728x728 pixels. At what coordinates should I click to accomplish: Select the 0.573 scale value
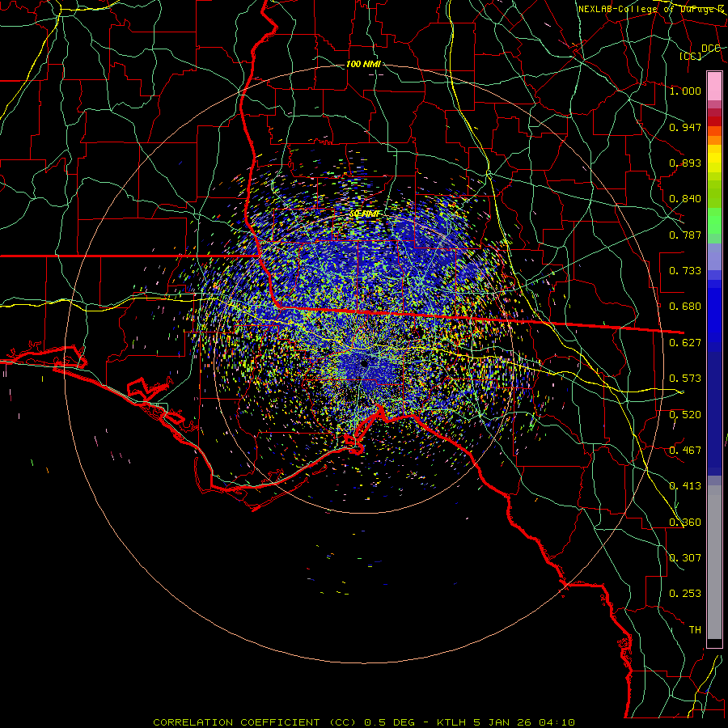pos(685,379)
